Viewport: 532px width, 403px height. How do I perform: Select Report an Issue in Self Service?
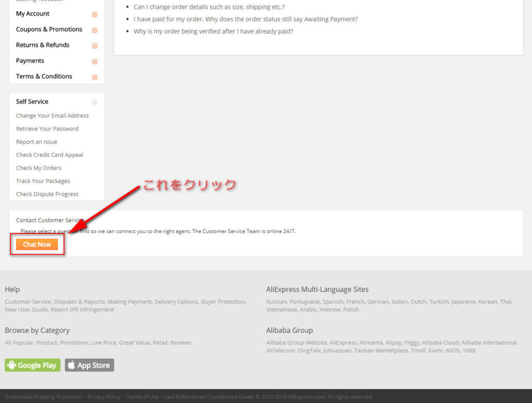36,142
